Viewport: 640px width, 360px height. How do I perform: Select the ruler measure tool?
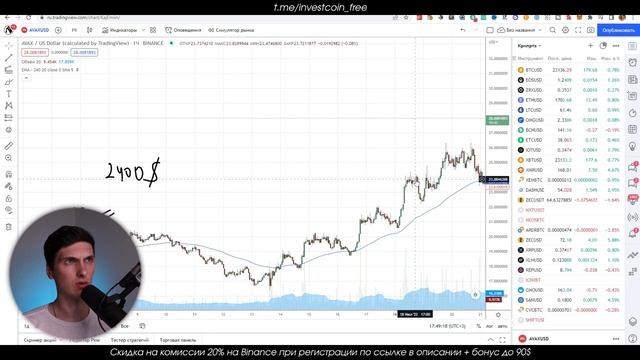(x=9, y=146)
